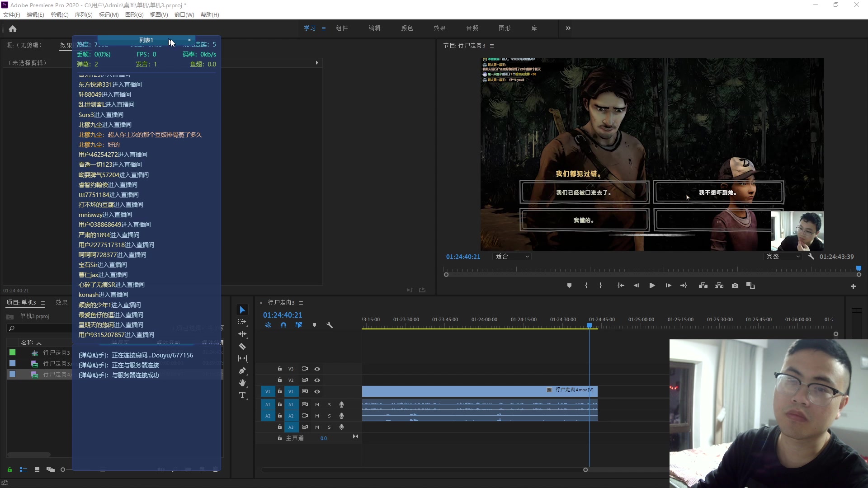The width and height of the screenshot is (868, 488).
Task: Click Mark Out button
Action: [x=600, y=286]
